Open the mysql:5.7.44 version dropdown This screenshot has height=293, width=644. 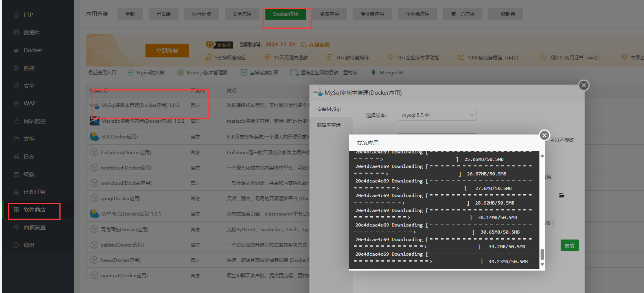coord(437,115)
